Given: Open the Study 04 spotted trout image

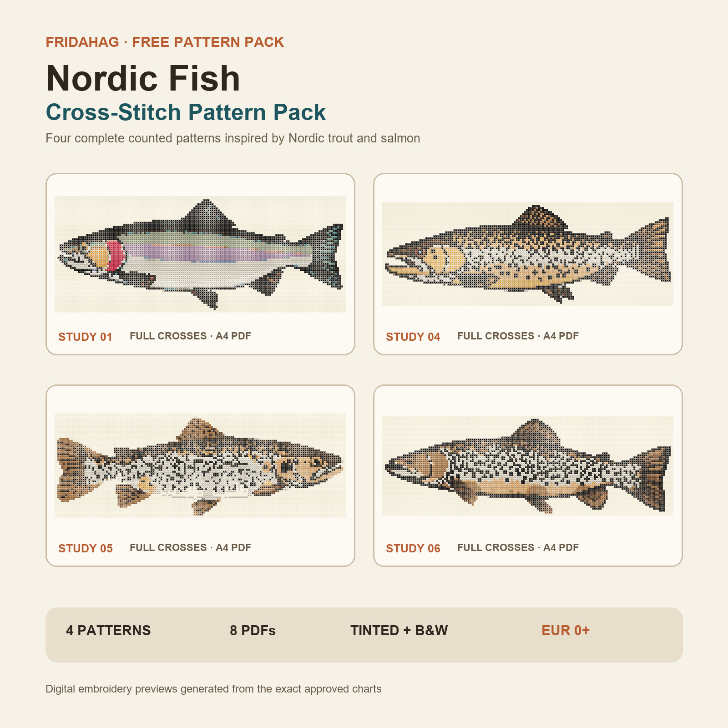Looking at the screenshot, I should (x=528, y=254).
